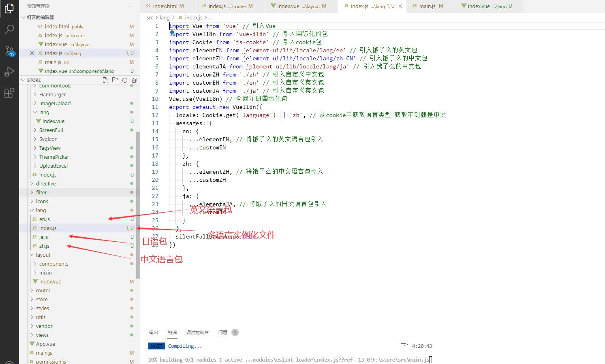Open the 终端 panel tab
This screenshot has width=605, height=364.
point(172,332)
